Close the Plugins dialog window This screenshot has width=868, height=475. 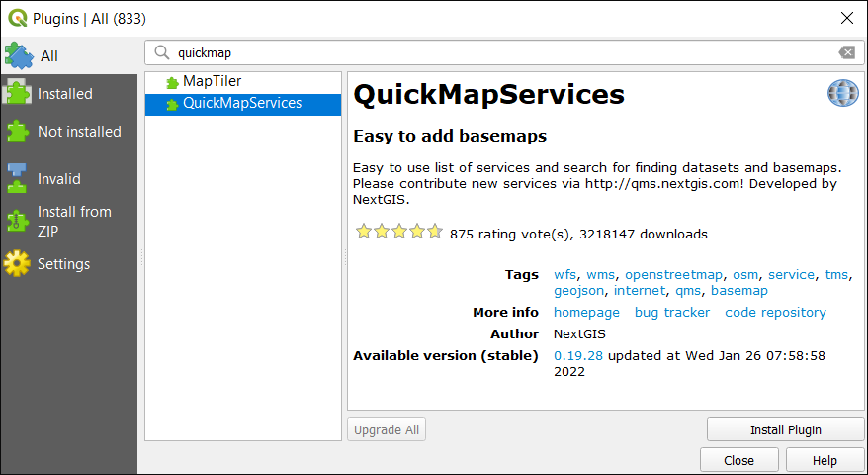[847, 18]
